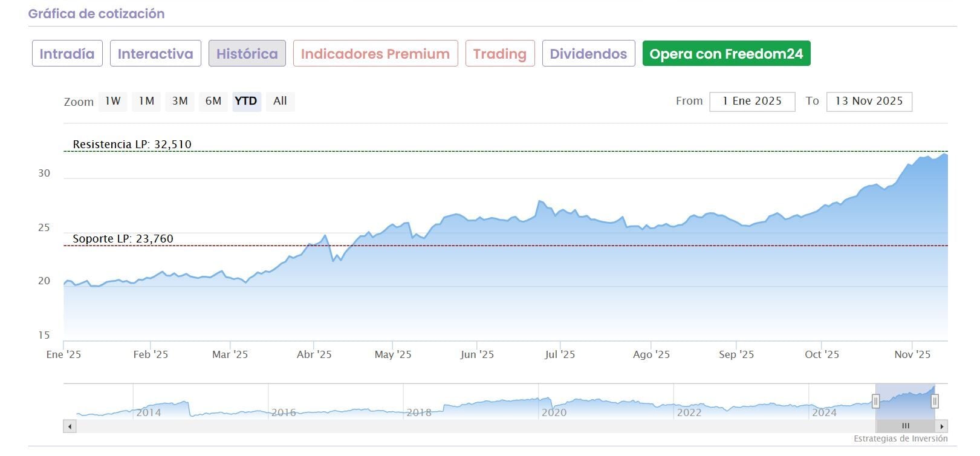This screenshot has width=980, height=456.
Task: Click the navigator scrollbar right arrow
Action: click(x=942, y=426)
